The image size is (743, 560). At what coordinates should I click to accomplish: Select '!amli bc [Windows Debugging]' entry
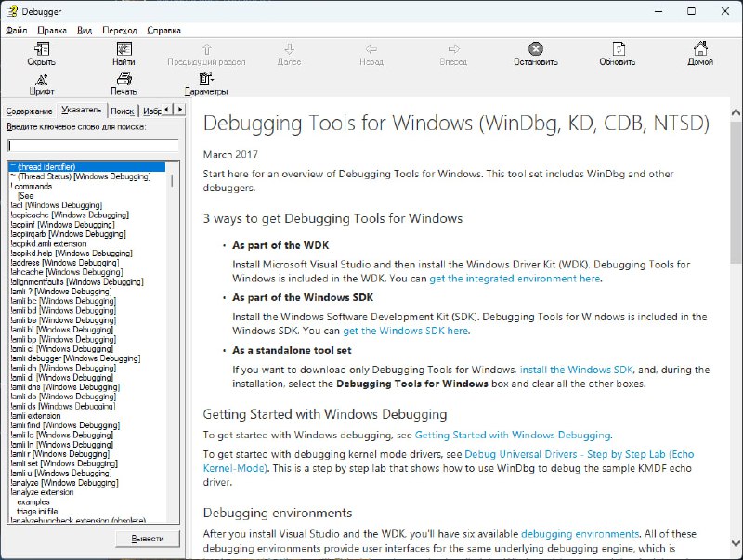point(63,301)
